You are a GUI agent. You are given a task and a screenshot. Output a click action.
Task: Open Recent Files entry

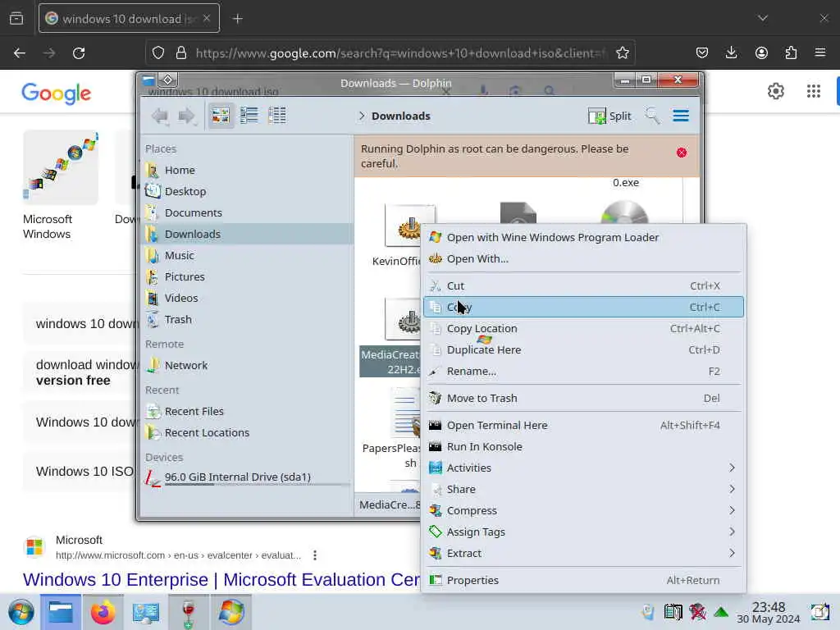tap(246, 412)
